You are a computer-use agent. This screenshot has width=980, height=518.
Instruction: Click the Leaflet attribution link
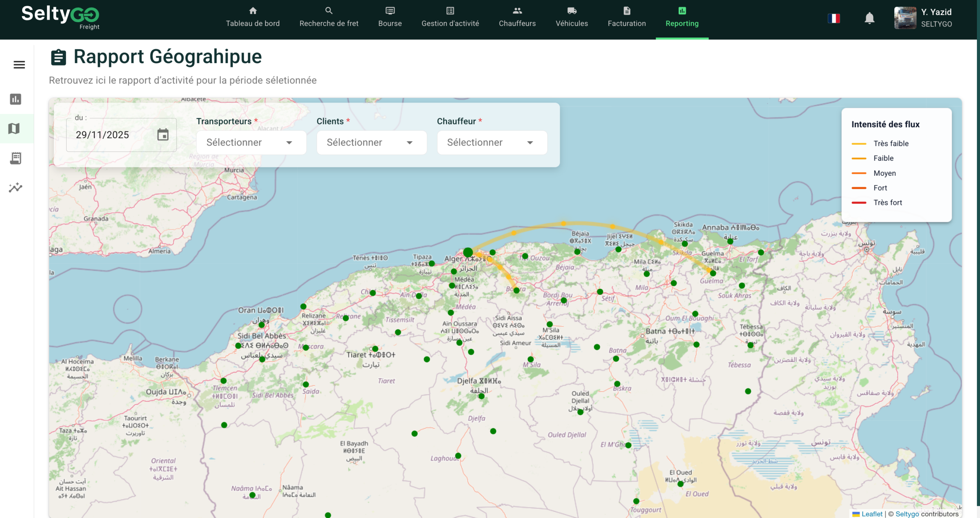tap(872, 514)
